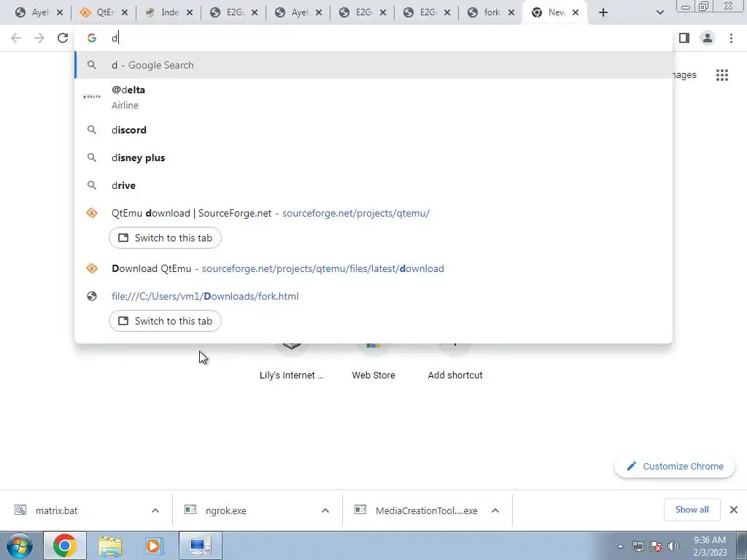
Task: Expand matrix.bat download options arrow
Action: click(155, 510)
